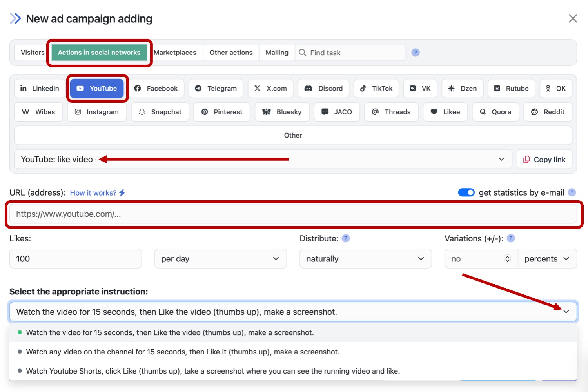
Task: Expand the Distribute naturally dropdown
Action: pyautogui.click(x=365, y=259)
